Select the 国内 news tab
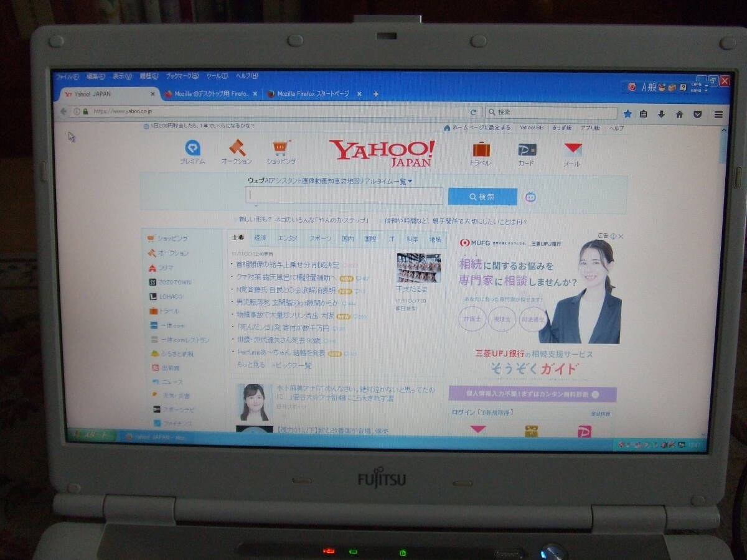This screenshot has height=560, width=747. point(348,239)
